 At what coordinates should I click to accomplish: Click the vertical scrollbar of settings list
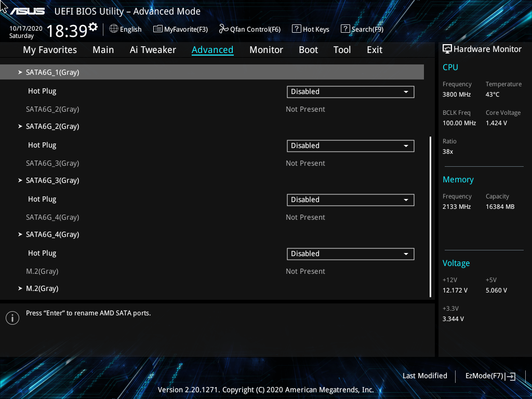(x=430, y=217)
